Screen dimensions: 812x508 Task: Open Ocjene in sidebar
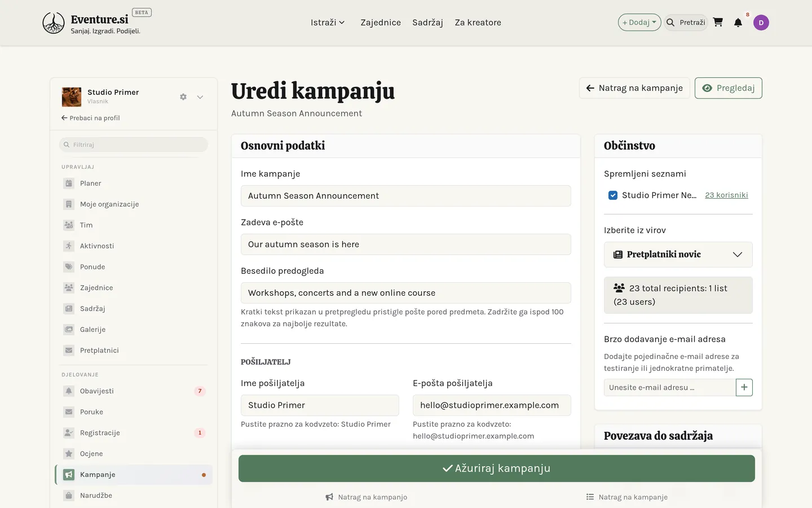pos(134,454)
